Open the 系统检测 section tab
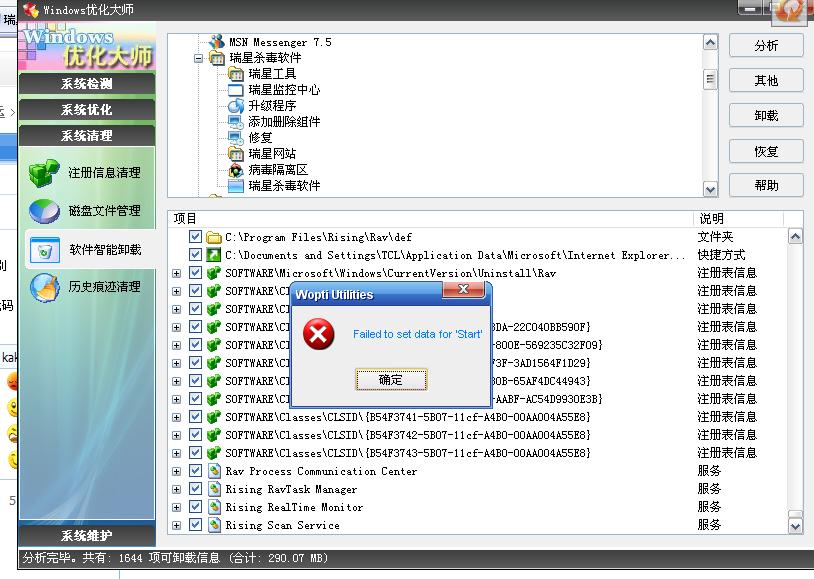The image size is (814, 579). [x=87, y=84]
